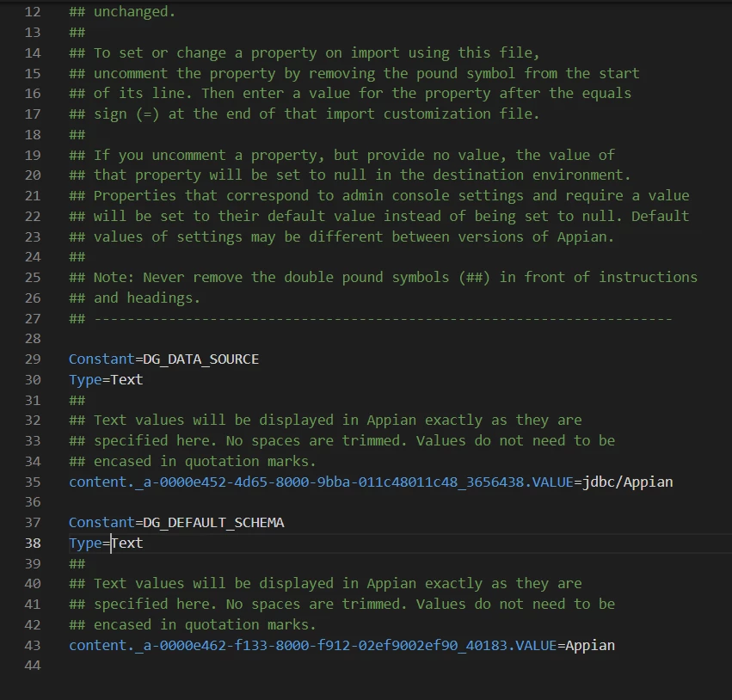Viewport: 732px width, 700px height.
Task: Click the content key ending 3656438.VALUE
Action: point(321,482)
